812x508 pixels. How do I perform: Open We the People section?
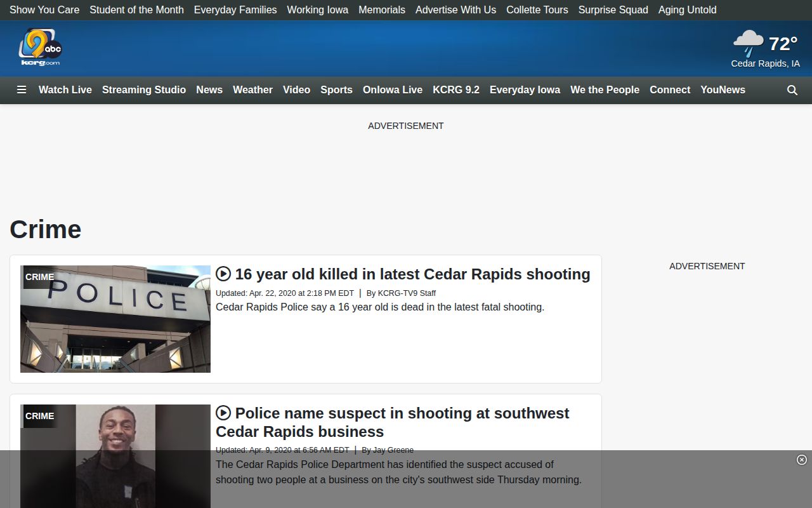click(x=605, y=90)
